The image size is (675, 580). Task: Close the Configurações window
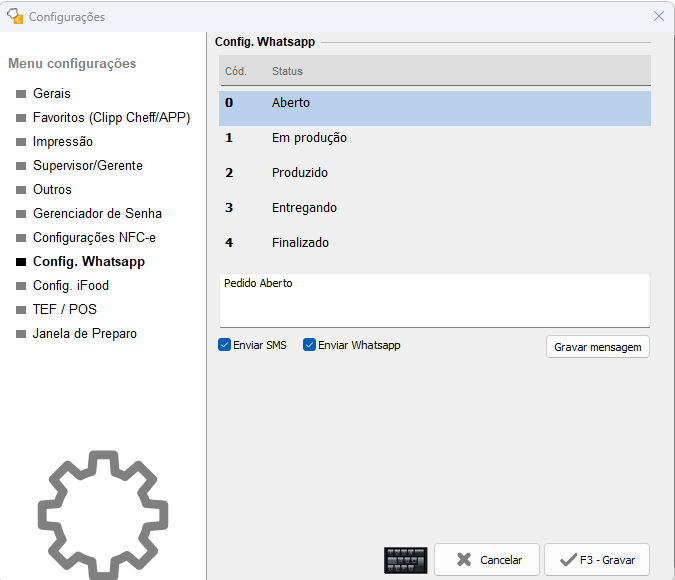point(659,16)
